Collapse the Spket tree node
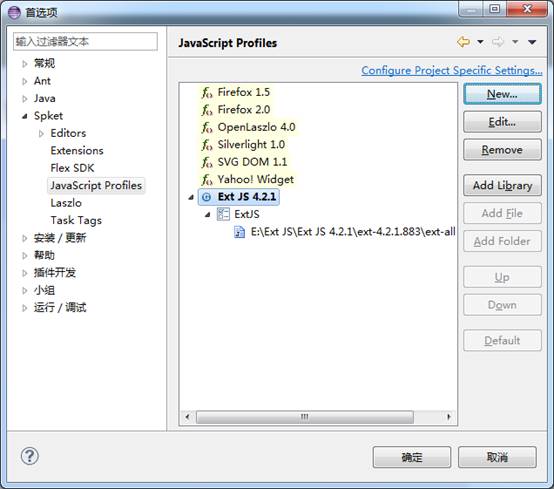This screenshot has width=554, height=489. click(x=24, y=116)
